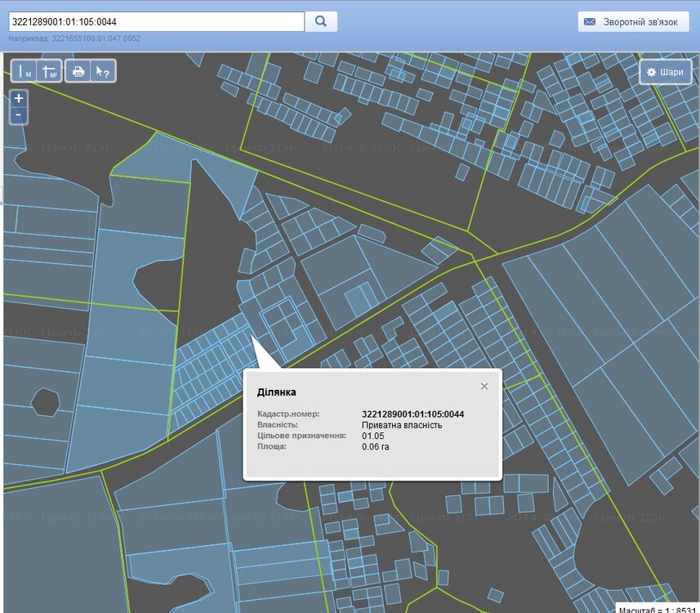Click the Масштаб scale indicator

point(656,608)
